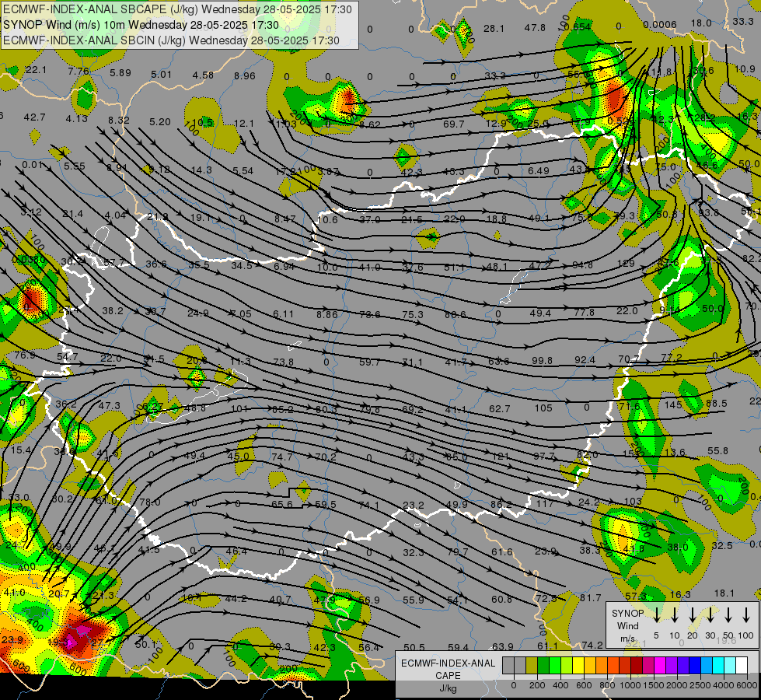761x700 pixels.
Task: Click the 50 m/s wind arrow in legend
Action: tap(728, 615)
